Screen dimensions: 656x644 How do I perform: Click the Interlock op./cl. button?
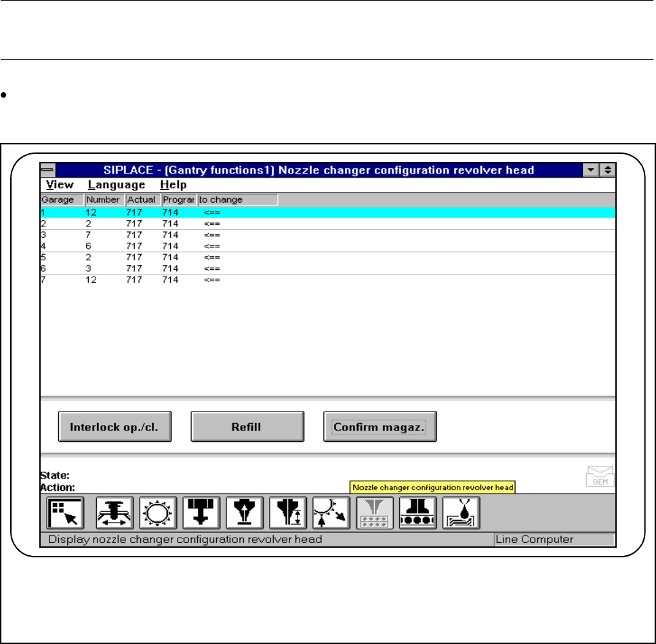tap(115, 426)
